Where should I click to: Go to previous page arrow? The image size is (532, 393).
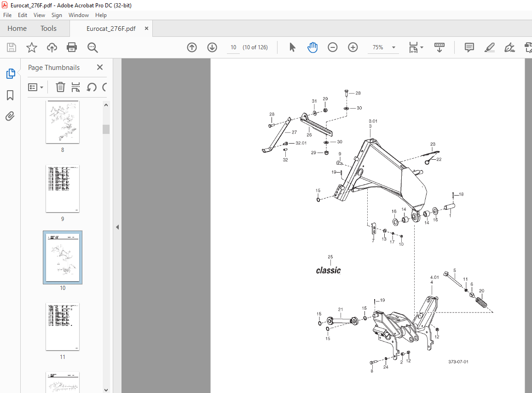[x=192, y=47]
